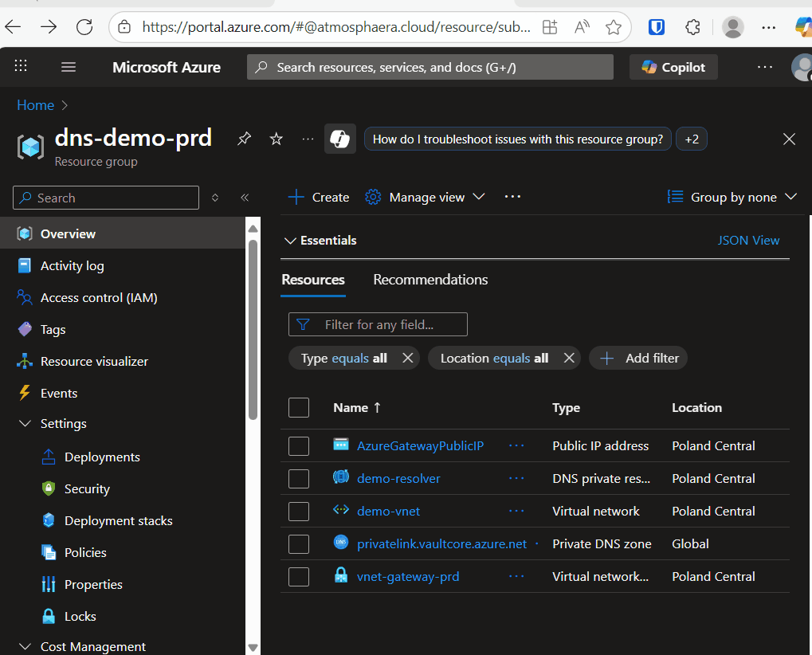This screenshot has width=812, height=655.
Task: Pin dns-demo-prd to dashboard
Action: pyautogui.click(x=244, y=139)
